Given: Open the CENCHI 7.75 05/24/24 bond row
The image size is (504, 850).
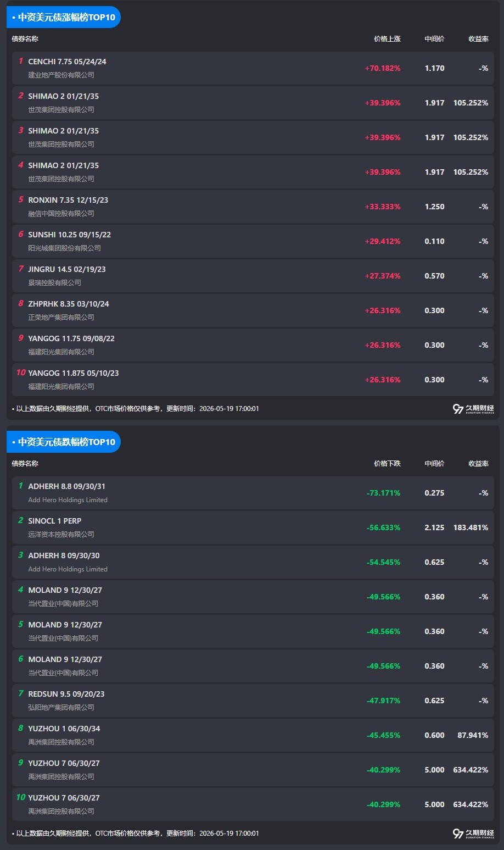Looking at the screenshot, I should (x=253, y=68).
